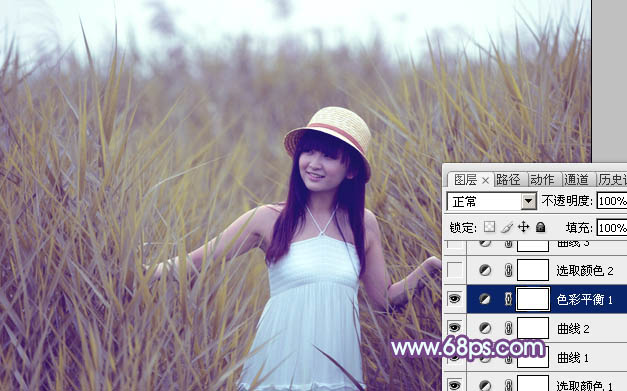Click adjustment icon of 曲线 2 layer
This screenshot has height=391, width=627.
[x=485, y=328]
